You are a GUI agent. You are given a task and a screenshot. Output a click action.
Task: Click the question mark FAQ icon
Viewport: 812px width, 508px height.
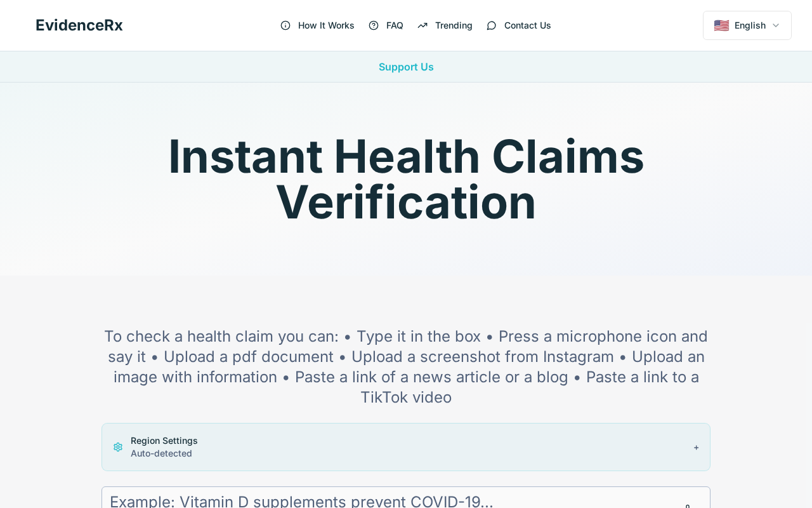(374, 25)
